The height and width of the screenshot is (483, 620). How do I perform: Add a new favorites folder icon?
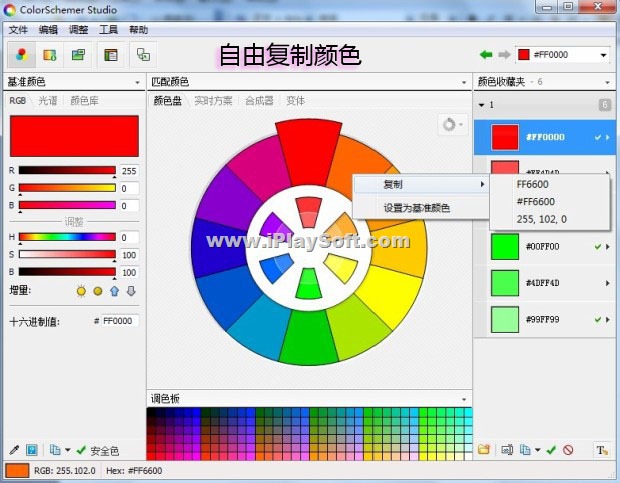[x=484, y=449]
